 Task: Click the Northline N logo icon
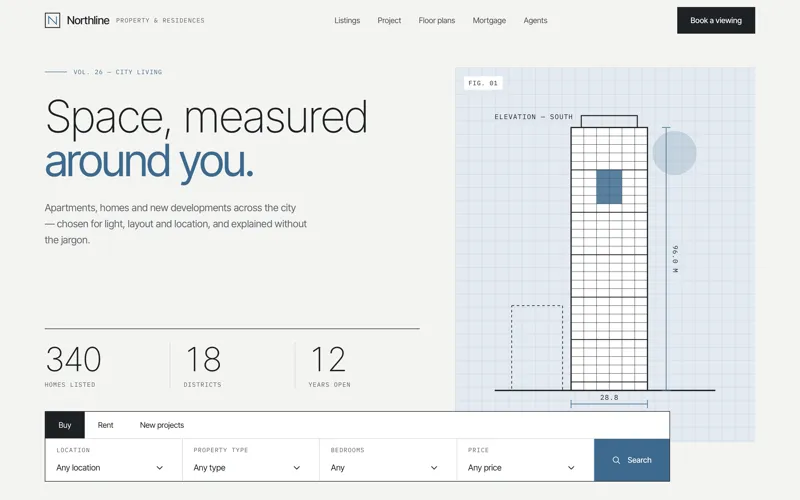tap(53, 20)
